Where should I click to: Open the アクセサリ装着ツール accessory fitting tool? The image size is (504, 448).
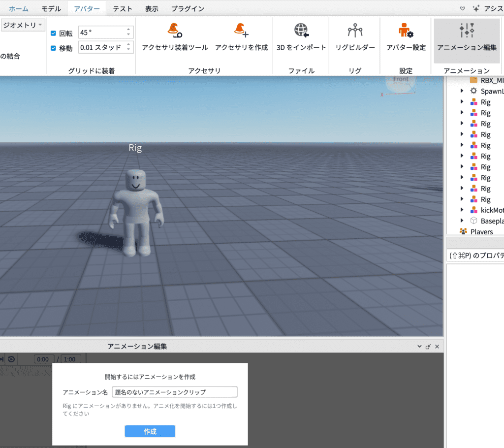(175, 37)
